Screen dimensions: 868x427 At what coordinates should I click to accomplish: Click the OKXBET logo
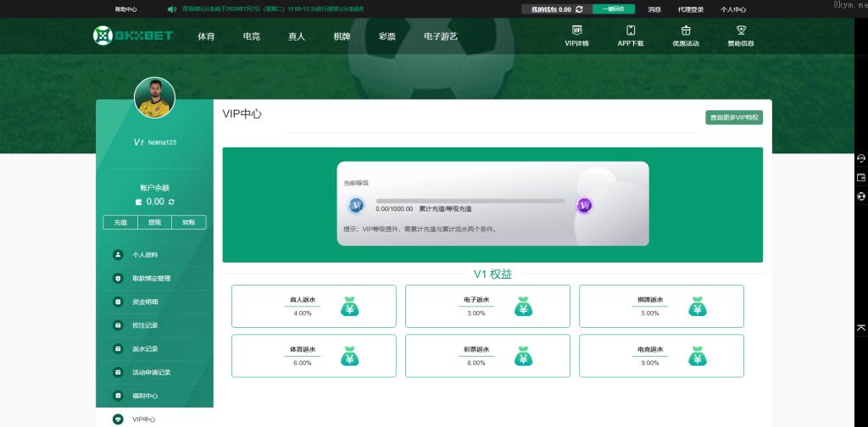click(133, 36)
